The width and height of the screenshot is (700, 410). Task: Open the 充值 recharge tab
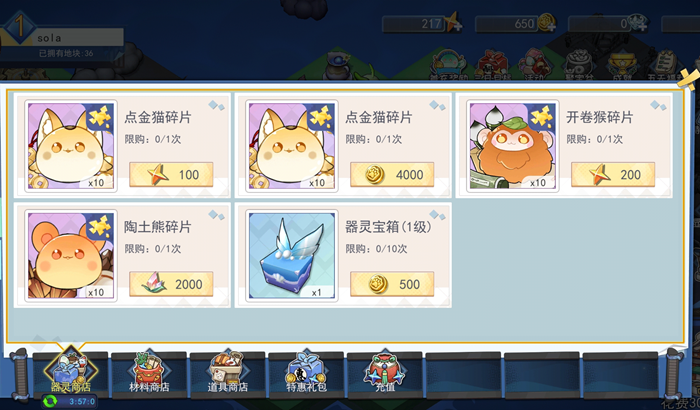click(x=385, y=373)
